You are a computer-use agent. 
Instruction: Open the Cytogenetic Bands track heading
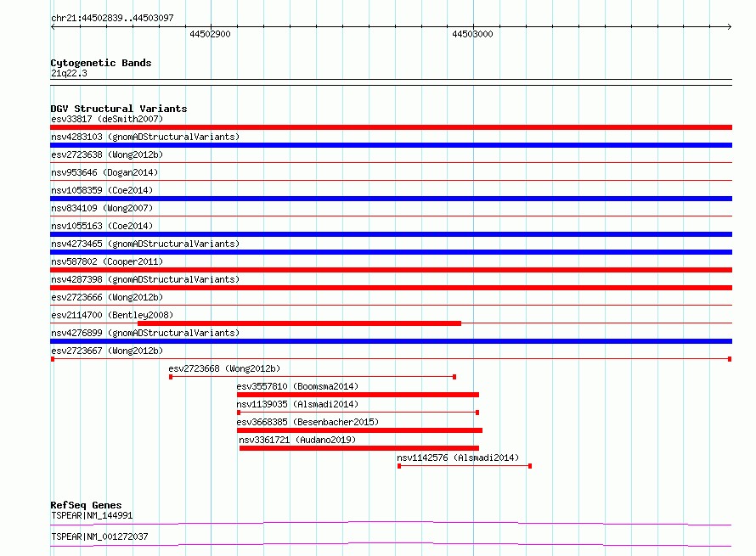pos(101,63)
